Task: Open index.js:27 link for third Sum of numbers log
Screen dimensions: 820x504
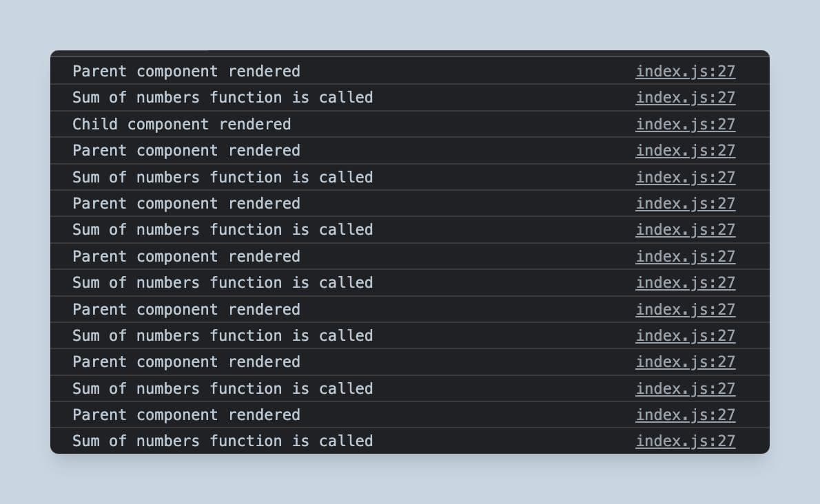Action: [x=685, y=230]
